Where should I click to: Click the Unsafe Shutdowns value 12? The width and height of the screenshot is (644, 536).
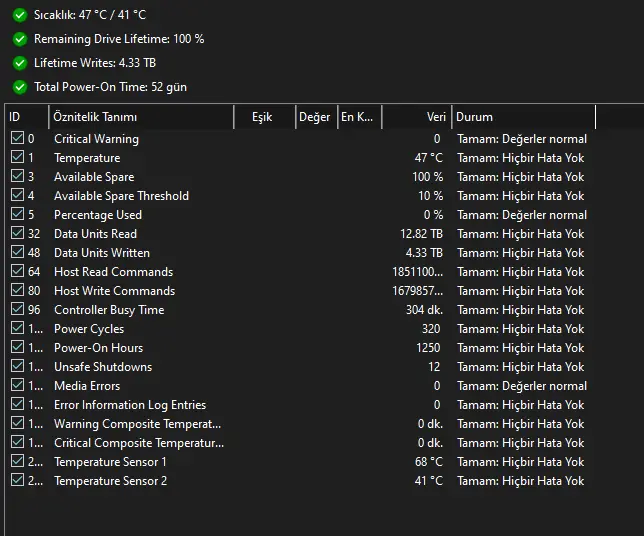(x=434, y=367)
